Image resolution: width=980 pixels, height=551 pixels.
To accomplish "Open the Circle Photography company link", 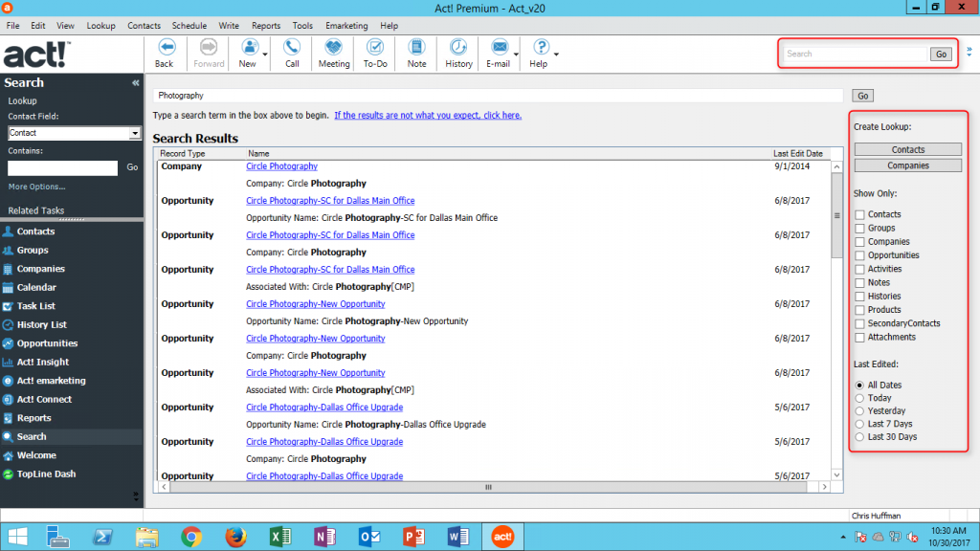I will [x=281, y=166].
